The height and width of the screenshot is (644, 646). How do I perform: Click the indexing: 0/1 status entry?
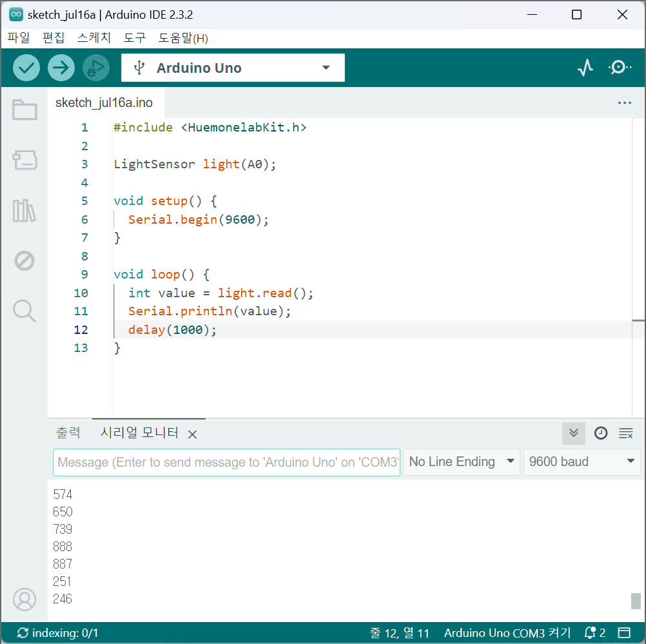click(x=57, y=632)
